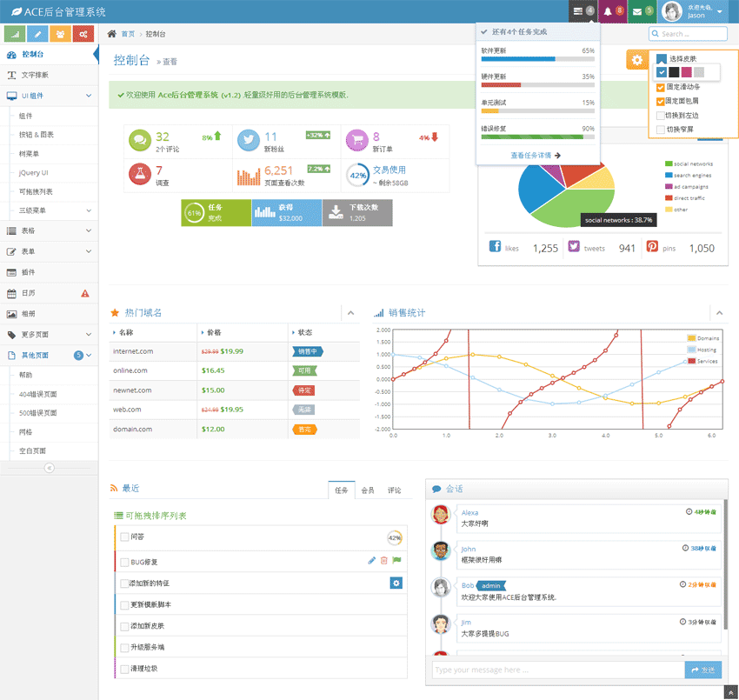Click the home icon in breadcrumb
The width and height of the screenshot is (739, 700).
coord(111,34)
